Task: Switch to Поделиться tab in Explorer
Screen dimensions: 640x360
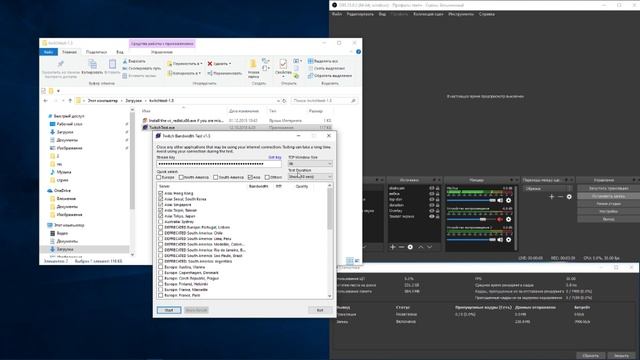Action: (96, 52)
